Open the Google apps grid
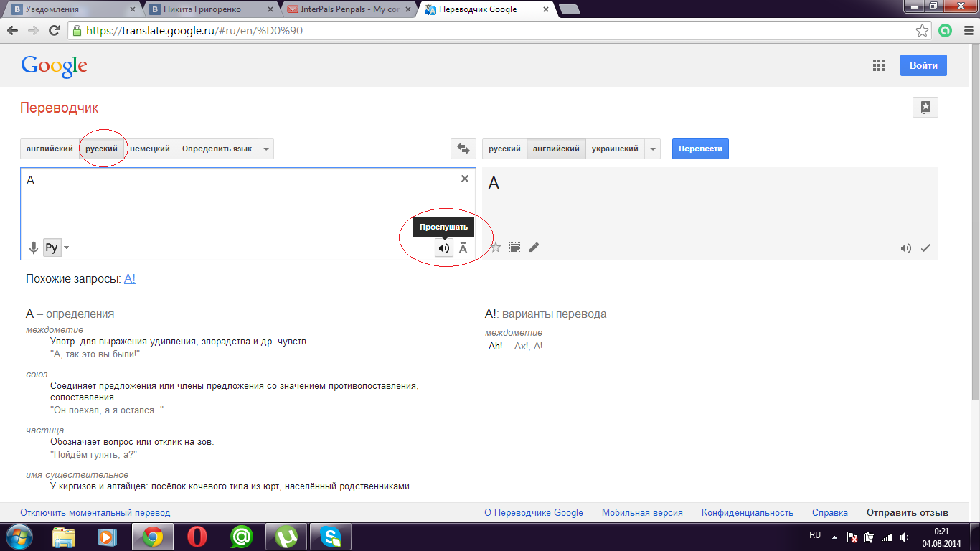This screenshot has width=980, height=551. click(x=878, y=65)
